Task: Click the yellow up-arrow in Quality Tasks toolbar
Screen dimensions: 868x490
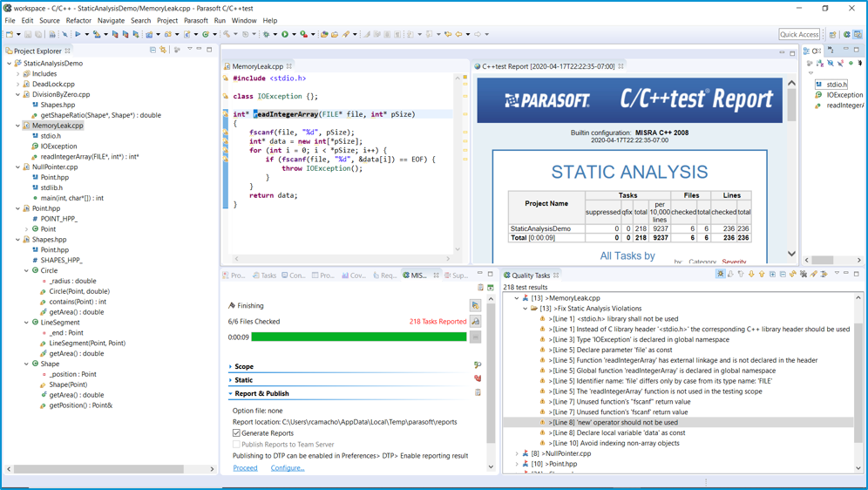Action: pos(762,274)
